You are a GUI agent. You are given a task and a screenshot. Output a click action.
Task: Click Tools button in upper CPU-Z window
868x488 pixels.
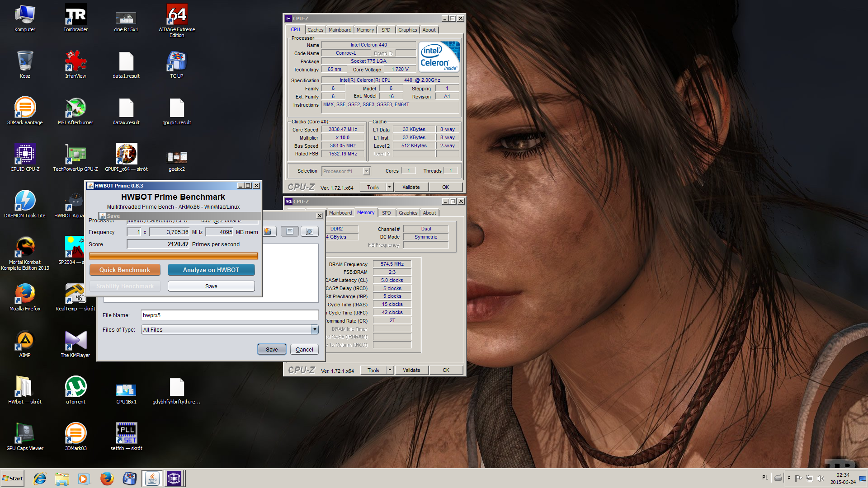(373, 187)
